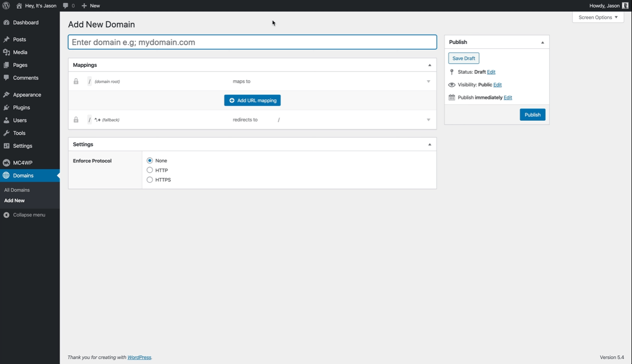Image resolution: width=632 pixels, height=364 pixels.
Task: Expand the fallback mapping dropdown arrow
Action: click(x=428, y=119)
